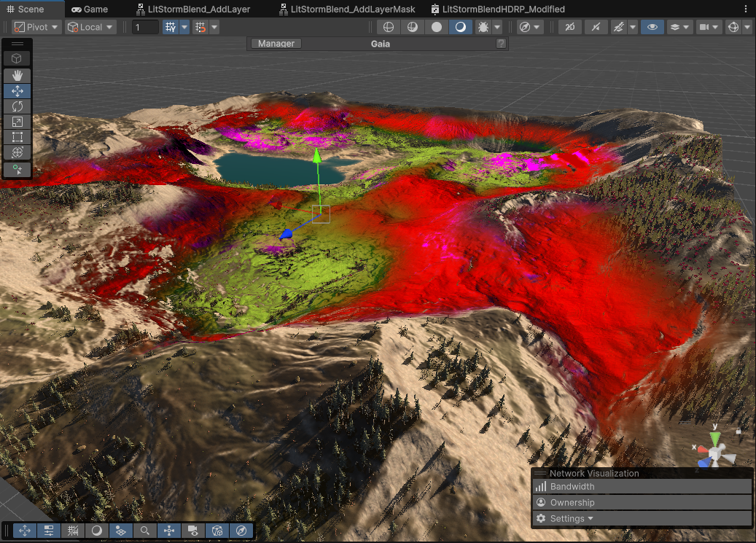Click the Gaia help question mark icon
The height and width of the screenshot is (543, 756).
501,44
